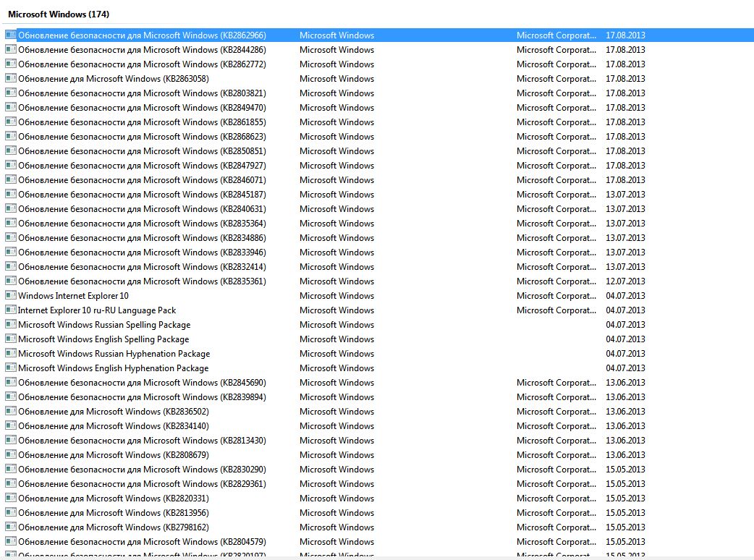Click the icon next to KB2863058 update
The image size is (754, 560).
11,78
